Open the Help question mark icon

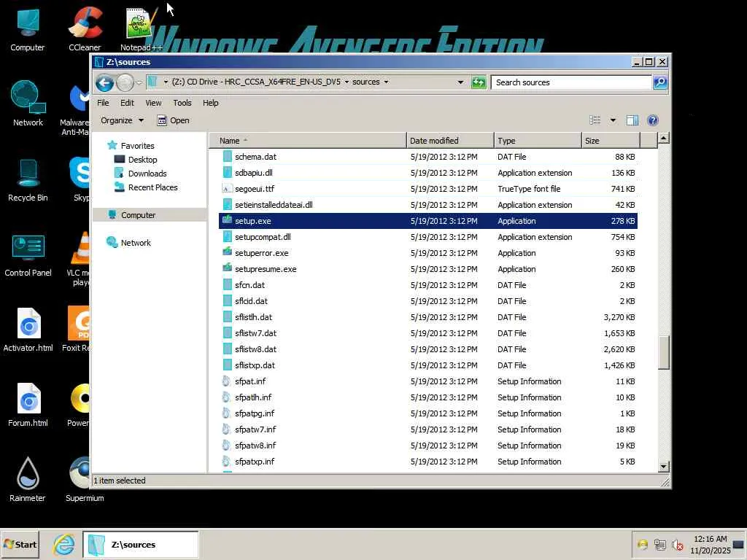tap(653, 120)
